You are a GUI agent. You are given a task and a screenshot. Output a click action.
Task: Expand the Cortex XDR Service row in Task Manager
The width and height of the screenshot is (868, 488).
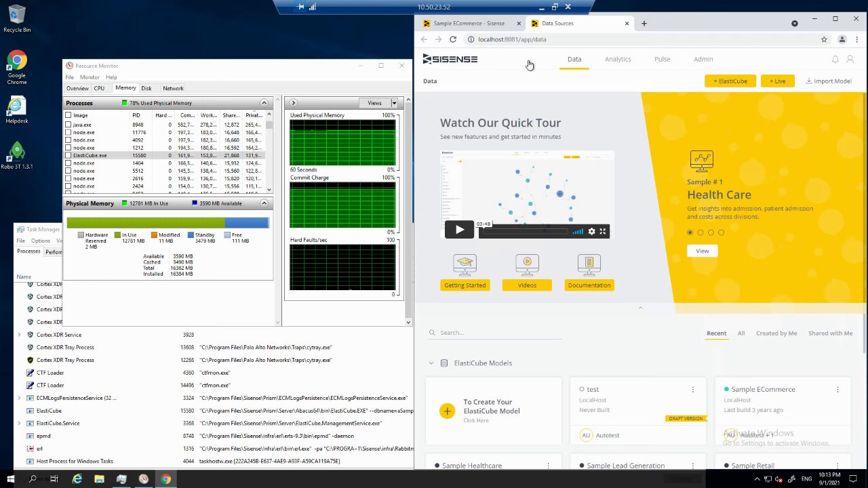coord(19,335)
